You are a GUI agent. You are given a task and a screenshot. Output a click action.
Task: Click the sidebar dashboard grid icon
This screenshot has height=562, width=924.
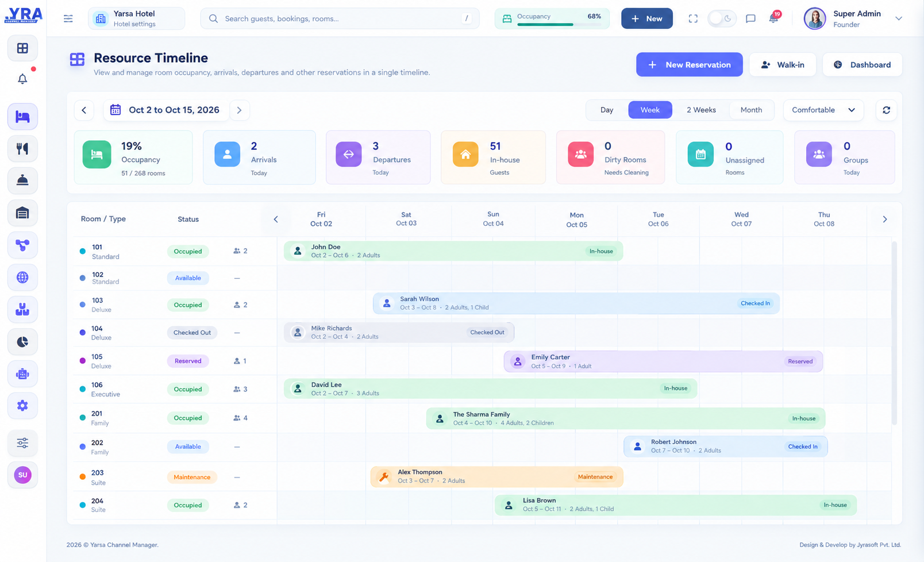22,48
